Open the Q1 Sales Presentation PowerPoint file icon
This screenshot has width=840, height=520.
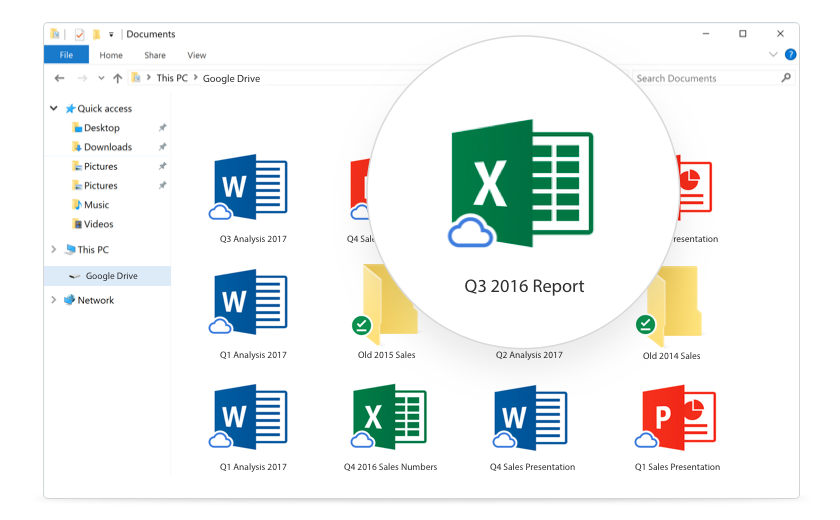[678, 418]
